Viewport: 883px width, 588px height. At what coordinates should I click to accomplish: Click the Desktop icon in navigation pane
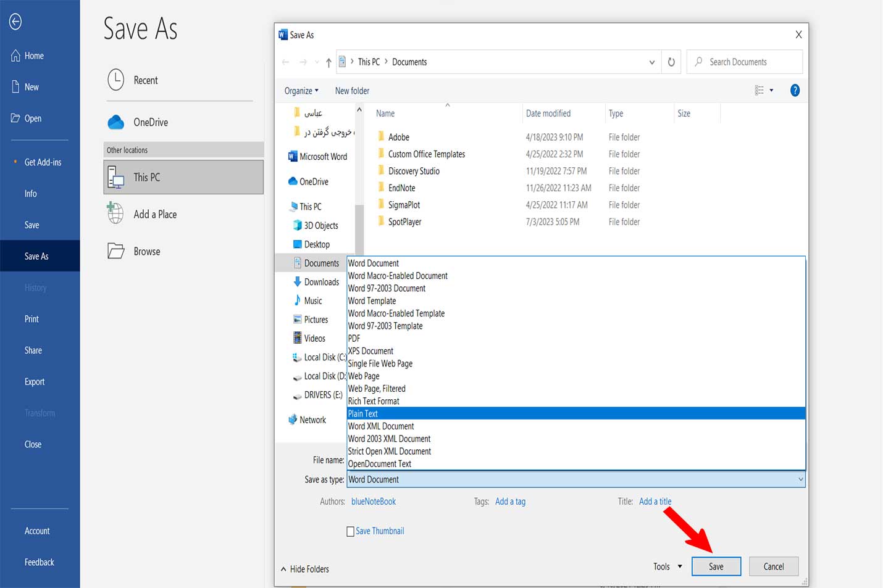(x=298, y=244)
